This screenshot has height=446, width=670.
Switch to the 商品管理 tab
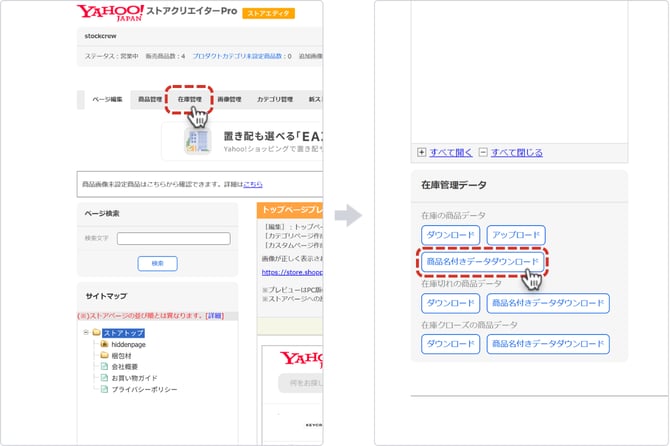(x=150, y=100)
